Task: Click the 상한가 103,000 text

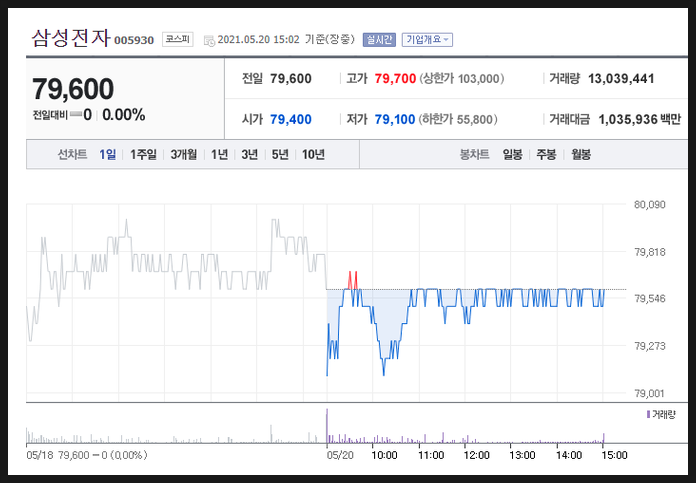Action: (462, 79)
